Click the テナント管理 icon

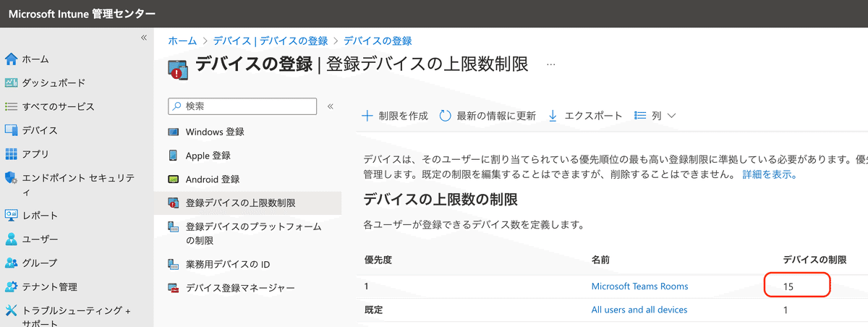pyautogui.click(x=11, y=286)
